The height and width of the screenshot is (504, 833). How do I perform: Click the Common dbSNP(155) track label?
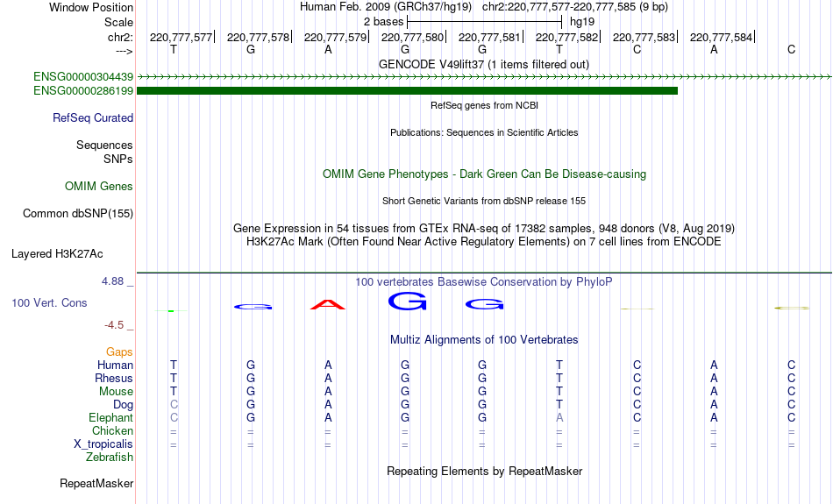(77, 214)
